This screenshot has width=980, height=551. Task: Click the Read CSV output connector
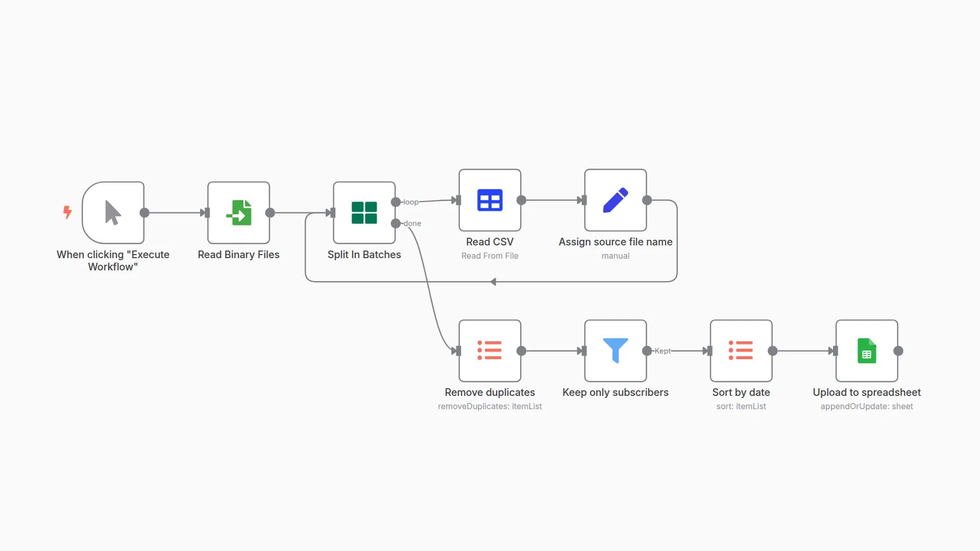pos(521,200)
